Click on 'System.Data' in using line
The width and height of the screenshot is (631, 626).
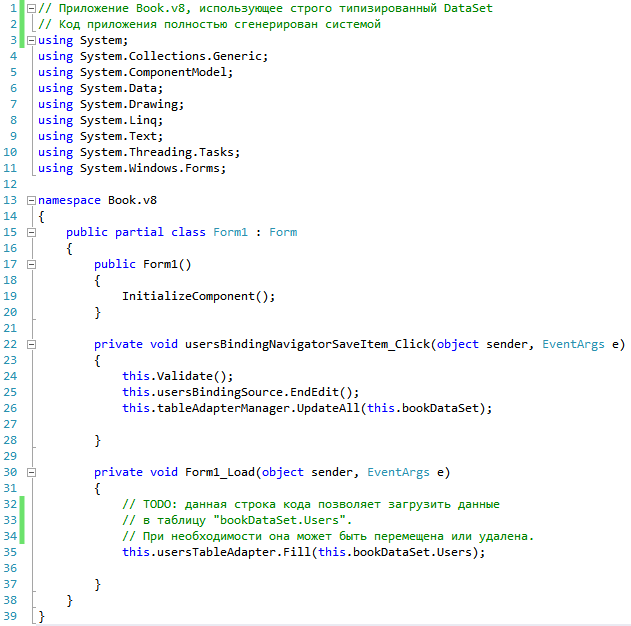tap(118, 88)
